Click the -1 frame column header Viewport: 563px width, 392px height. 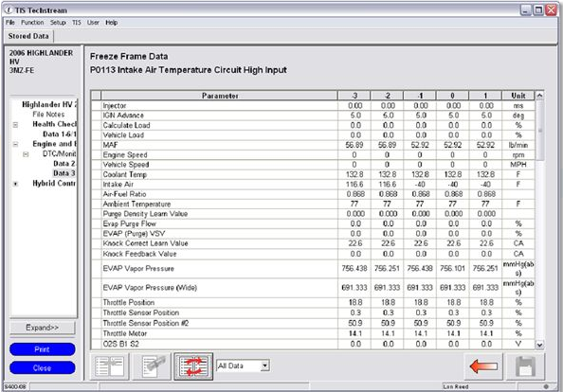420,96
